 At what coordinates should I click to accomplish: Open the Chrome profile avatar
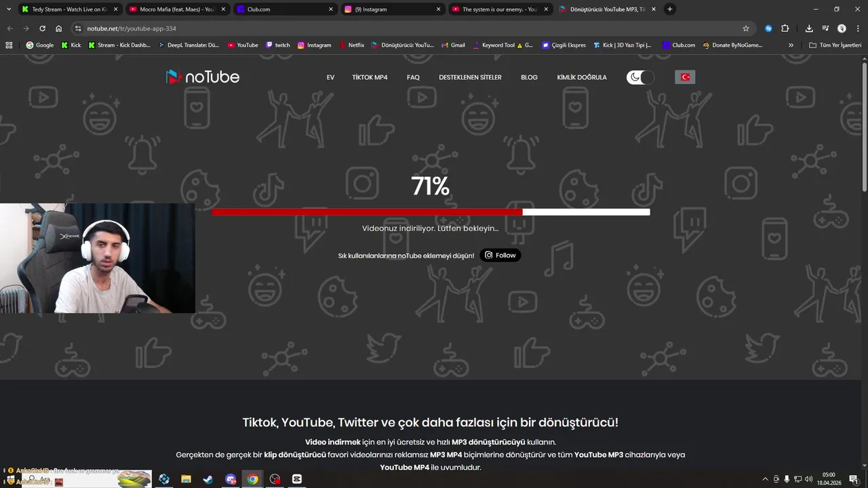[842, 28]
